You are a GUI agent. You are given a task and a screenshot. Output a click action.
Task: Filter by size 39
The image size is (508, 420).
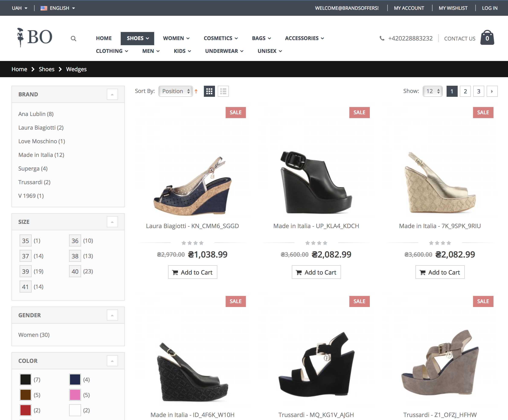(25, 271)
